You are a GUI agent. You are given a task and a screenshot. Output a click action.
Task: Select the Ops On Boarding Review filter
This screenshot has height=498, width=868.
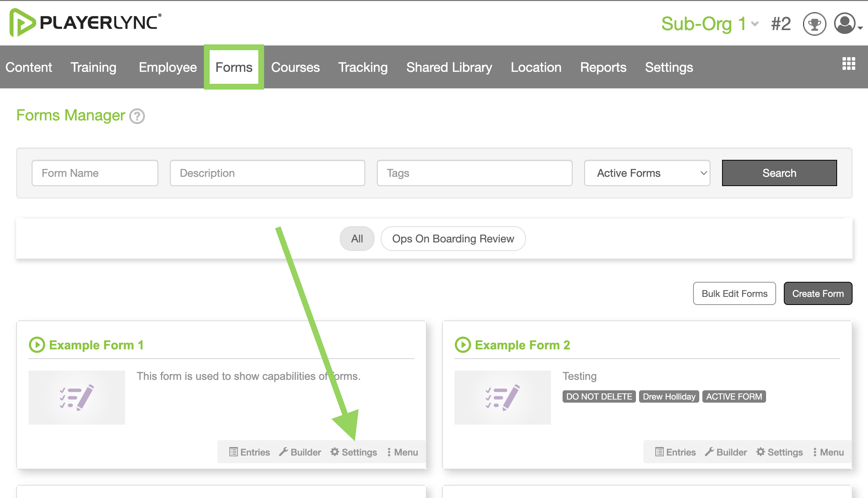click(x=453, y=239)
